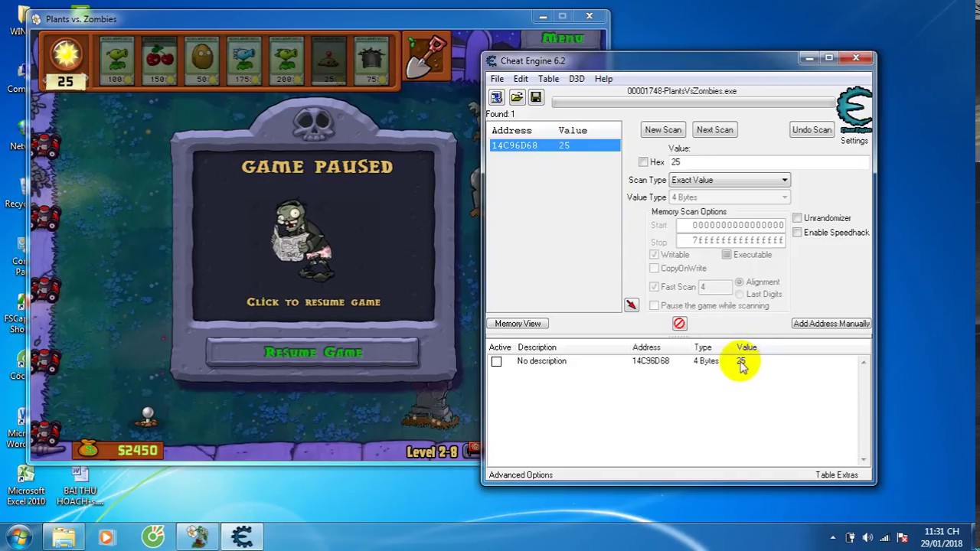Viewport: 980px width, 551px height.
Task: Click the open process icon in Cheat Engine
Action: tap(496, 97)
